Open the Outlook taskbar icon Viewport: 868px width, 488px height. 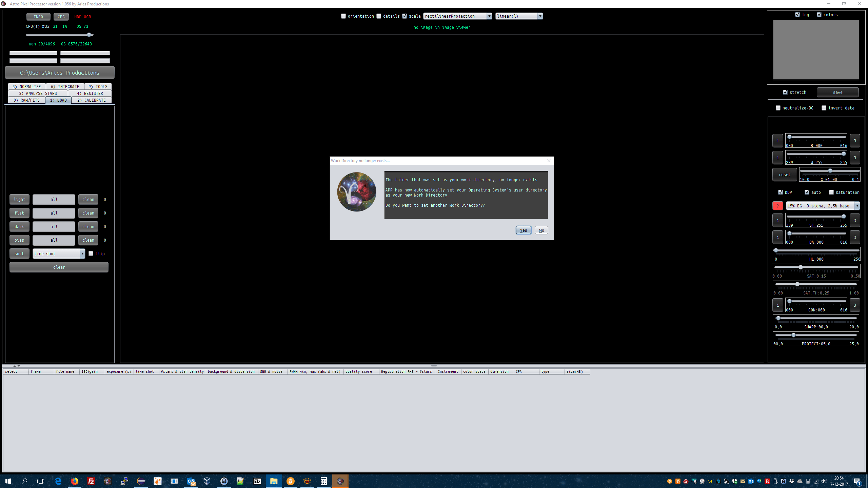(191, 481)
